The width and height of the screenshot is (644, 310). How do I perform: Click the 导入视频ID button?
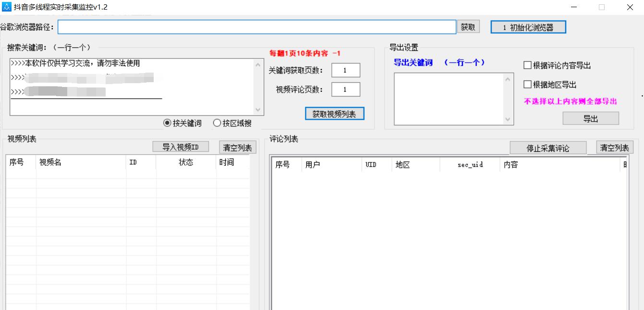click(181, 147)
